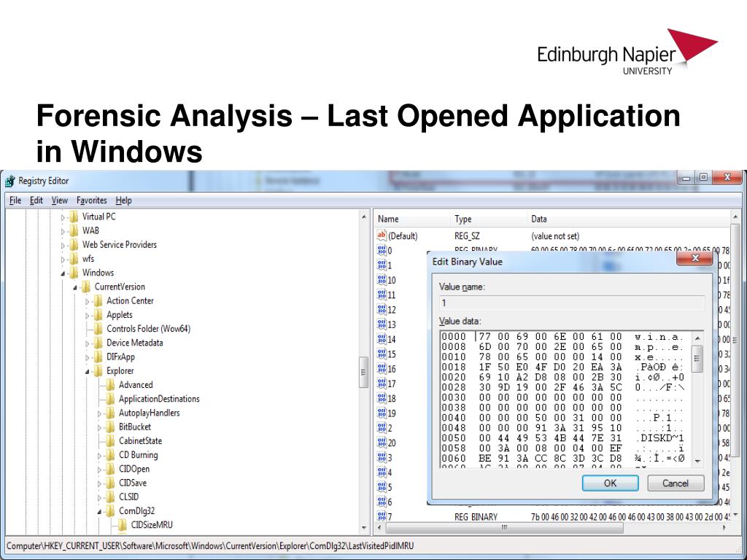Select the binary value icon named 7
The width and height of the screenshot is (747, 560).
(382, 516)
